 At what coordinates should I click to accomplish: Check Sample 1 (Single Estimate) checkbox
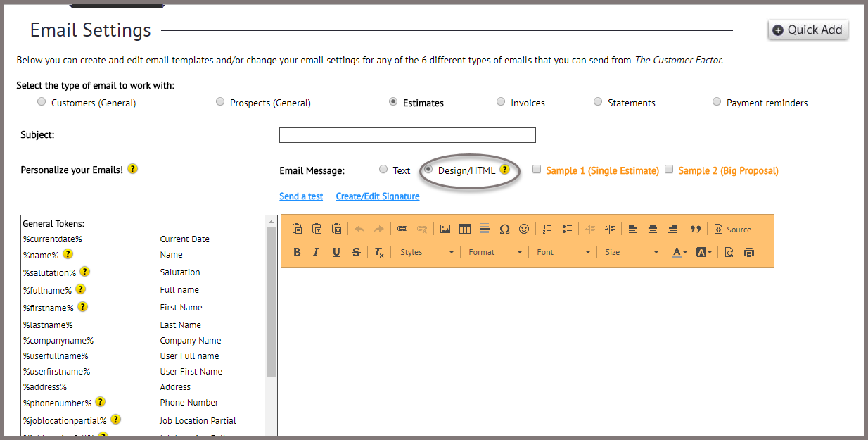point(537,169)
